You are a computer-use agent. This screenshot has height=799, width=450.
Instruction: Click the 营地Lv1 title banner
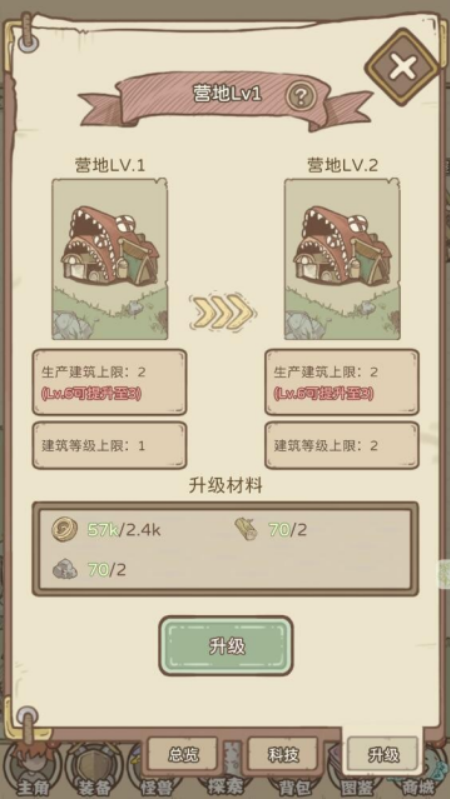coord(226,98)
